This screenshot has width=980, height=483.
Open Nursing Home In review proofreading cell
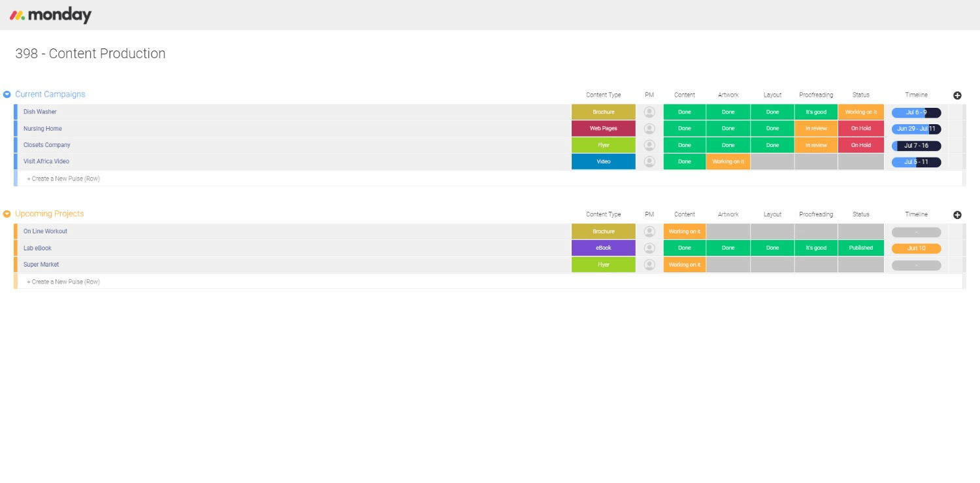point(816,129)
